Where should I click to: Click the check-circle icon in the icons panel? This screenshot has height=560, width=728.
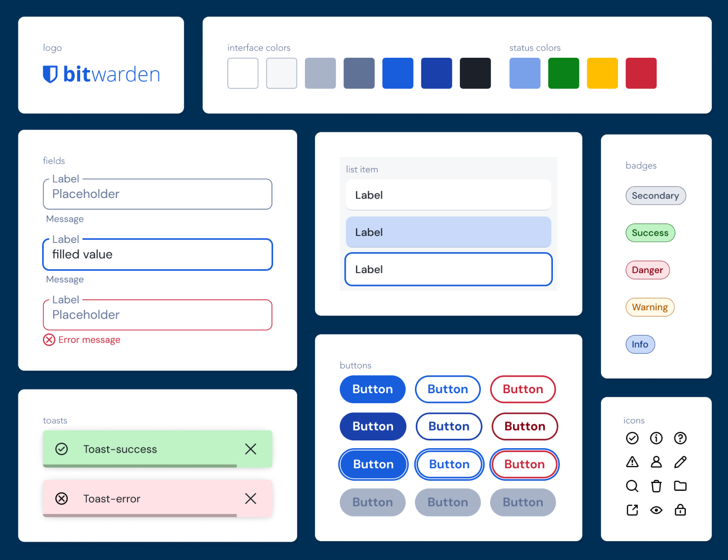632,438
